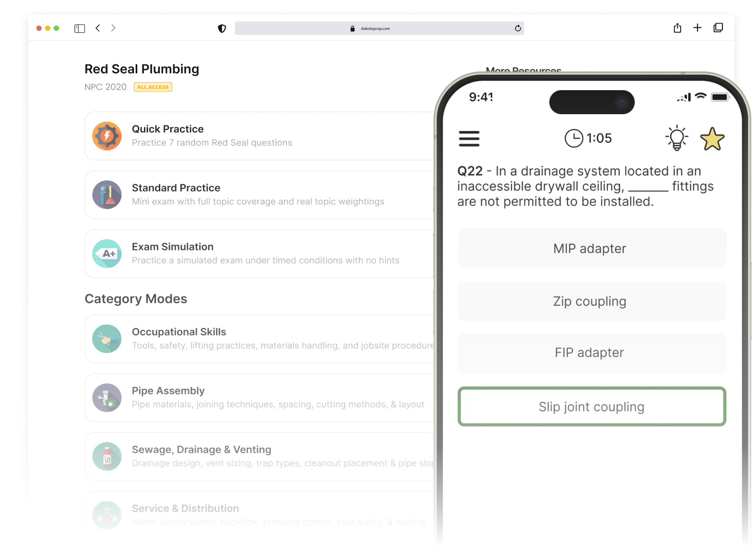Click the timer clock icon showing 1:05
This screenshot has width=756, height=547.
point(574,138)
